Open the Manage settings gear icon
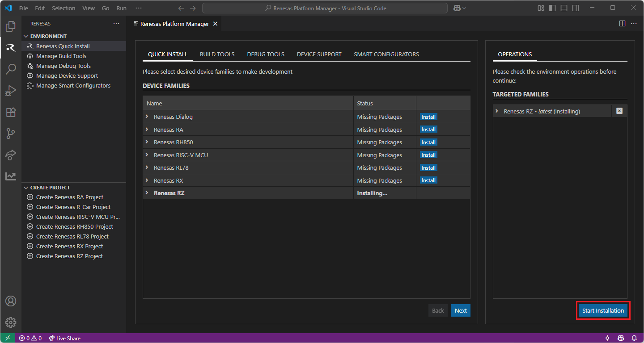The height and width of the screenshot is (343, 644). coord(11,322)
